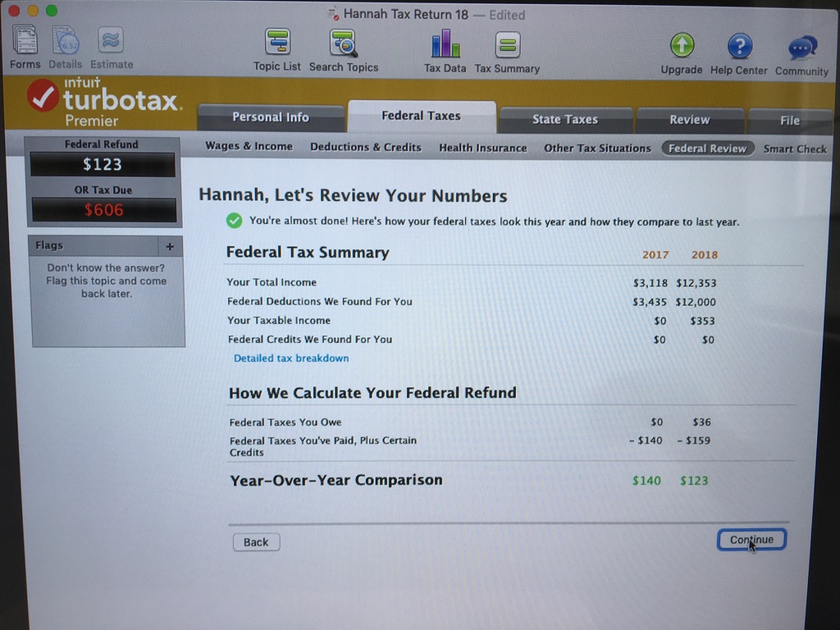Image resolution: width=840 pixels, height=630 pixels.
Task: Show the Tax Summary icon
Action: coord(507,46)
